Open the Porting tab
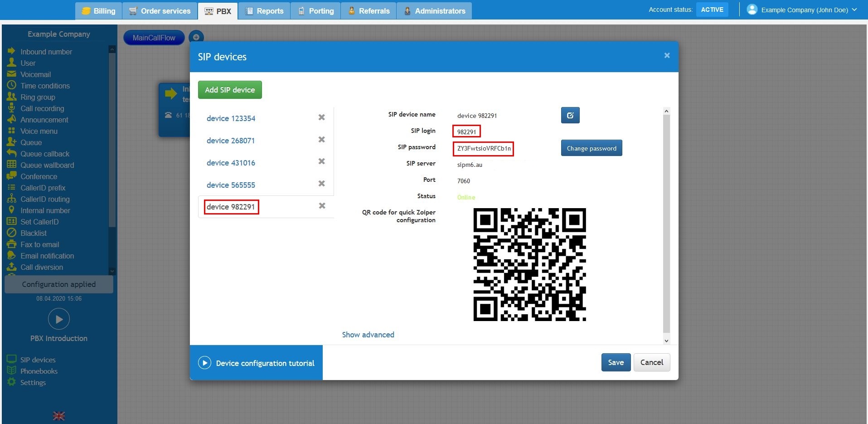The width and height of the screenshot is (868, 424). click(x=315, y=10)
